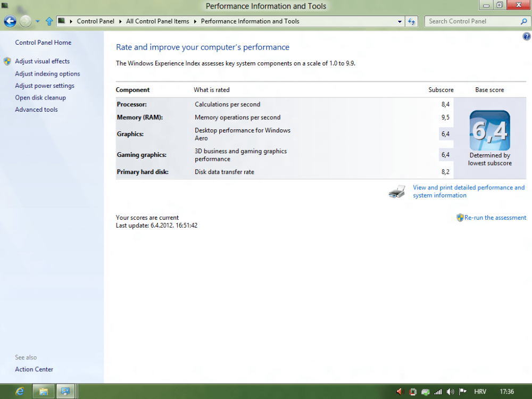Screen dimensions: 532x399
Task: Select All Control Panel Items breadcrumb
Action: point(157,21)
